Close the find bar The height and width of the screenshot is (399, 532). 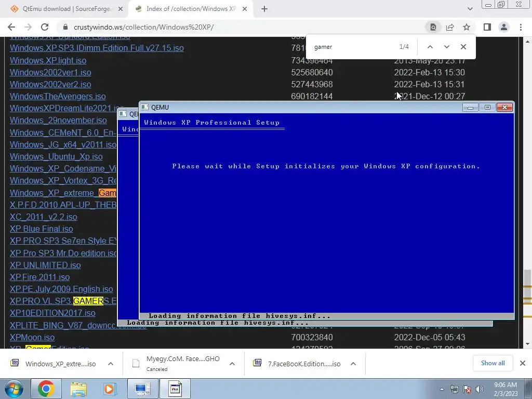[x=463, y=47]
